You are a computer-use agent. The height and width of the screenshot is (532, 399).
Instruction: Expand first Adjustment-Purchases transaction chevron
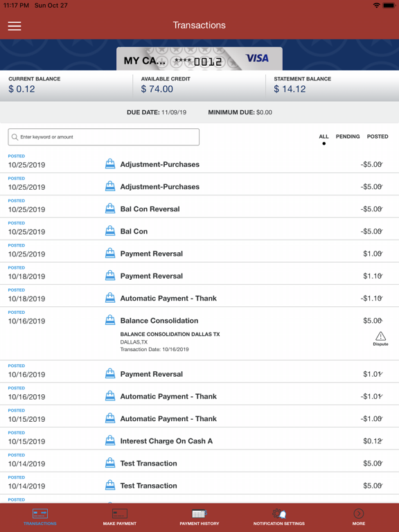pyautogui.click(x=381, y=164)
